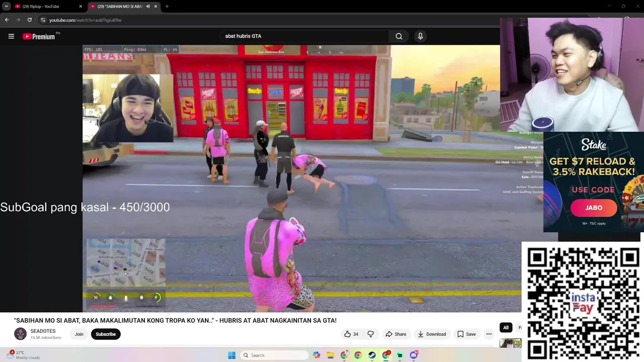Open the weather widget showing 27°C

[x=24, y=355]
